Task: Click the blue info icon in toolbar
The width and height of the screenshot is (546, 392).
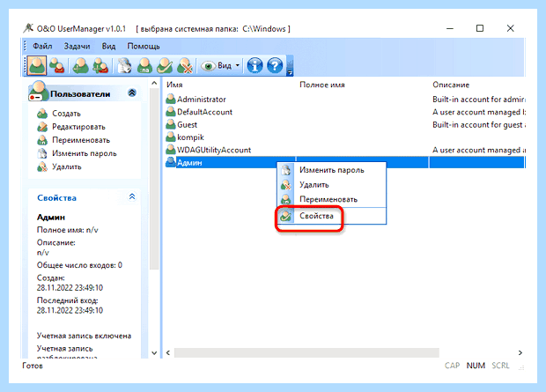Action: coord(255,65)
